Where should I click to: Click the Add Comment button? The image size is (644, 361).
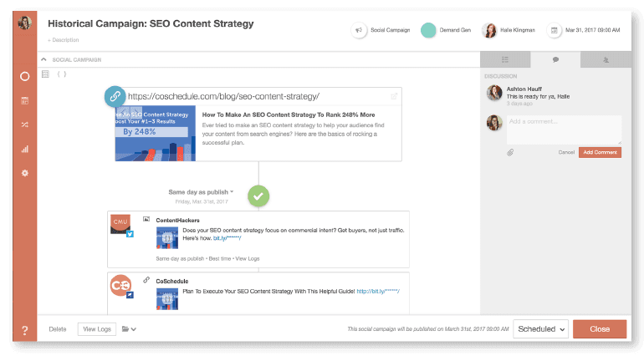600,152
